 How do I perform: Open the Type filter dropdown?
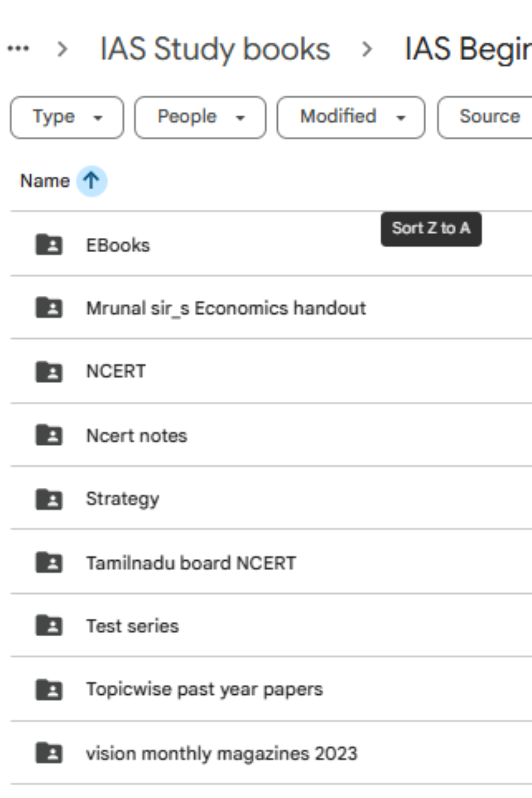tap(67, 117)
